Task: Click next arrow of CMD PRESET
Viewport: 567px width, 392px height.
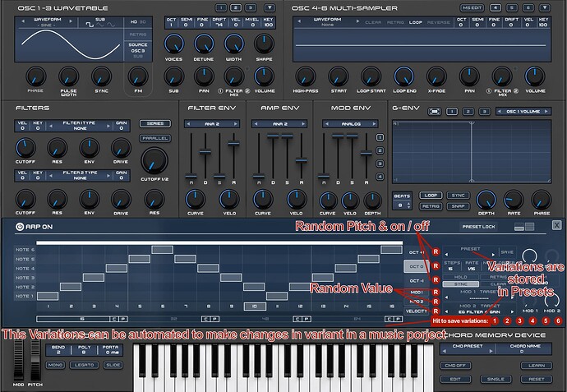Action: point(491,351)
